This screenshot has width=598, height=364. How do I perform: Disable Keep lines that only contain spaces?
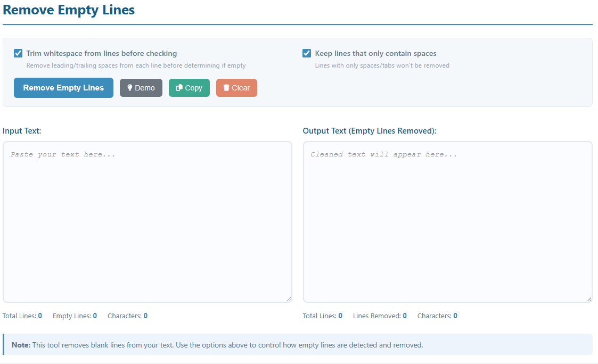point(307,53)
